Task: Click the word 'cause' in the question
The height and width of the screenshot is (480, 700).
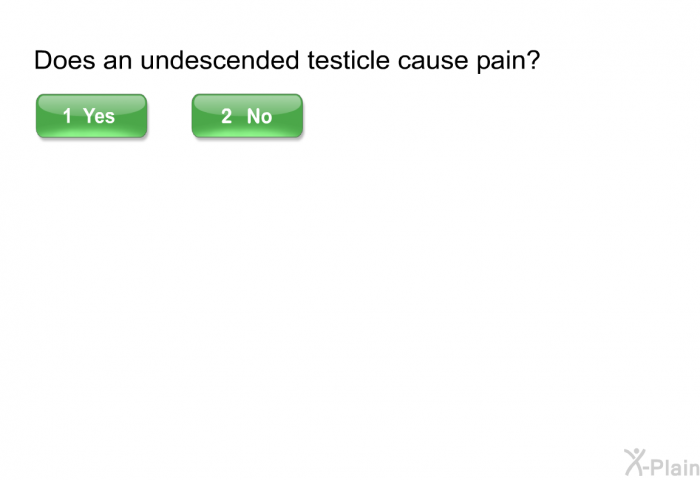Action: tap(433, 61)
